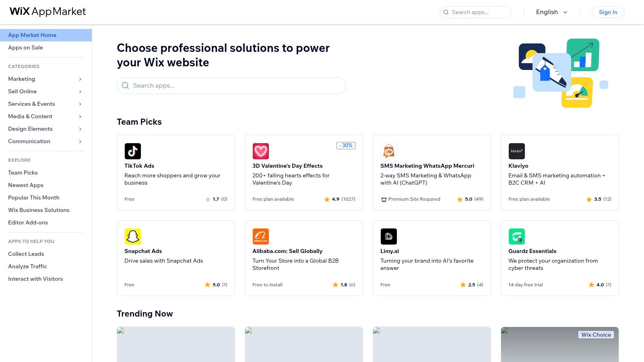Expand the Design Elements chevron
Image resolution: width=644 pixels, height=362 pixels.
pos(80,129)
